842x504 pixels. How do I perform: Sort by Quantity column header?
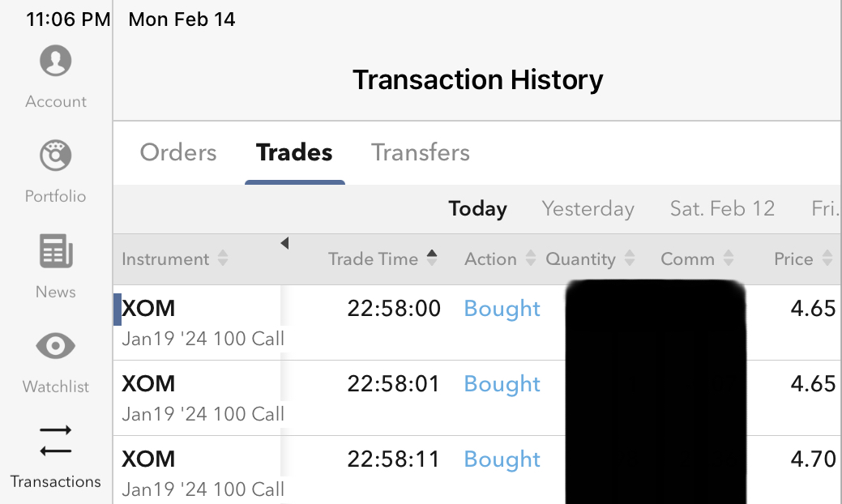(x=589, y=259)
